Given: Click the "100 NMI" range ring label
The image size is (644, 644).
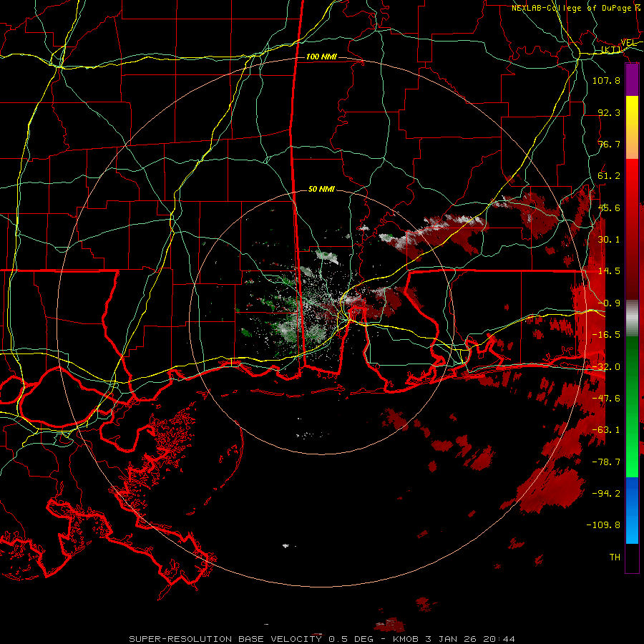Looking at the screenshot, I should [321, 57].
